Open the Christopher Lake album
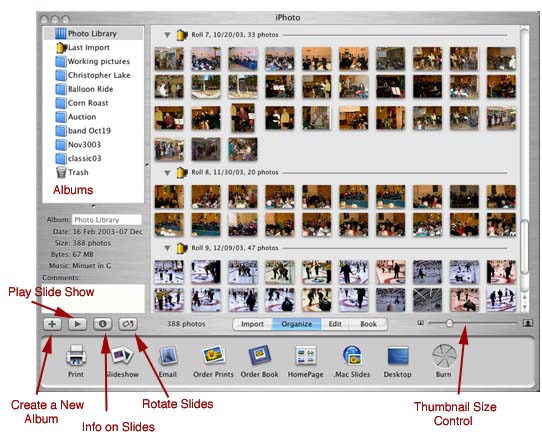This screenshot has width=542, height=442. tap(93, 75)
